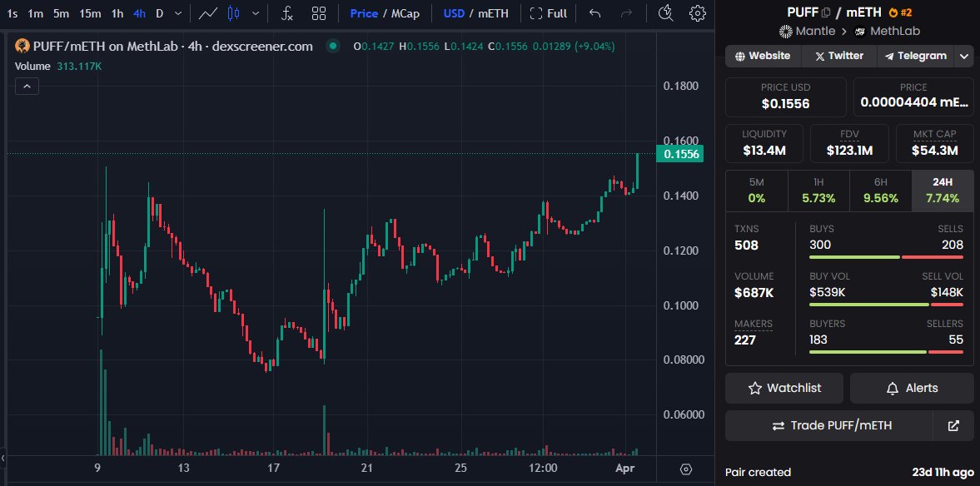Expand more timeframes dropdown

178,13
